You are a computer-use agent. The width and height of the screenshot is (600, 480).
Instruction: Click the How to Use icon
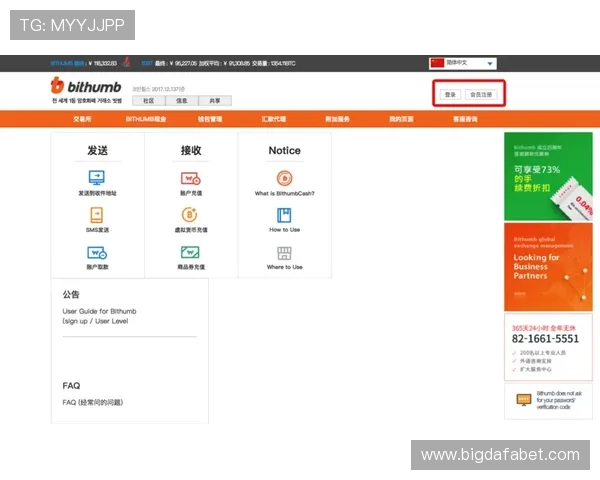284,215
